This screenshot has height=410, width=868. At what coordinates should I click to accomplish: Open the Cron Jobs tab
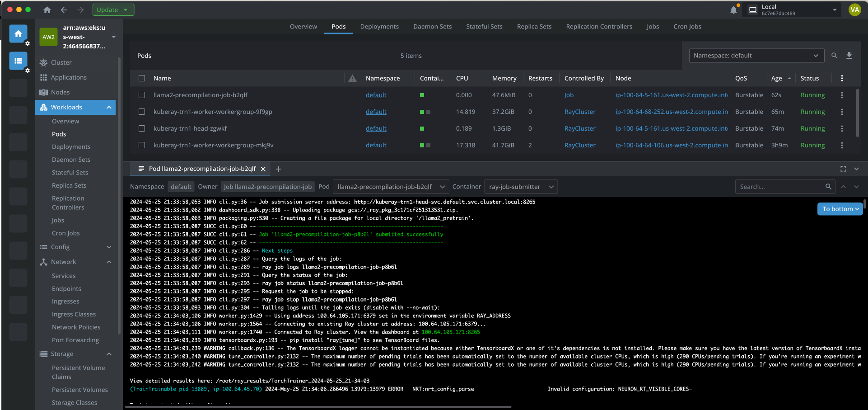pos(687,27)
